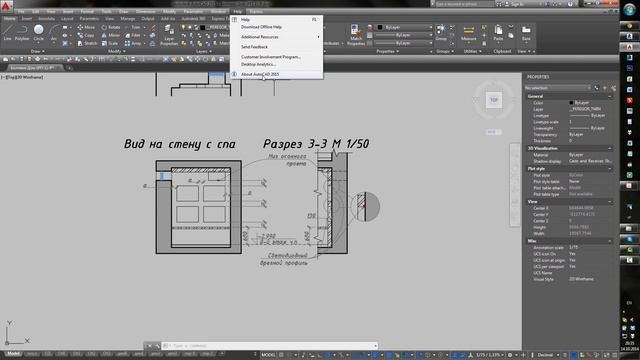Click the Copy clip icon in Clipboard
The image size is (640, 360).
[511, 36]
